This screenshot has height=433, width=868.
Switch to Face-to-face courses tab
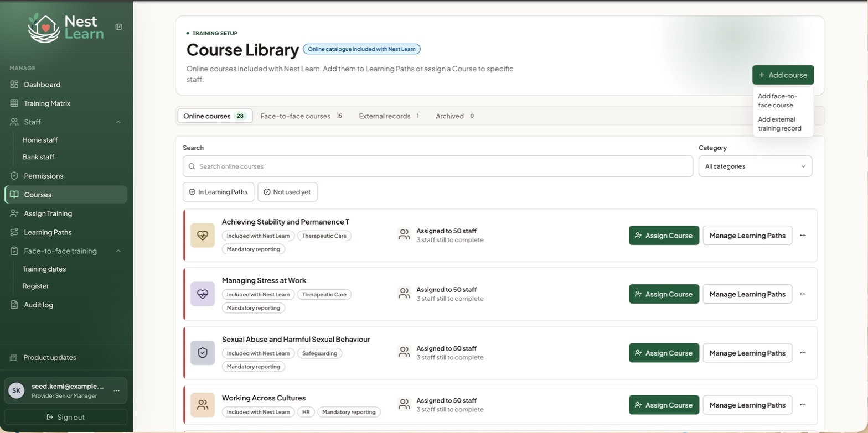(302, 116)
